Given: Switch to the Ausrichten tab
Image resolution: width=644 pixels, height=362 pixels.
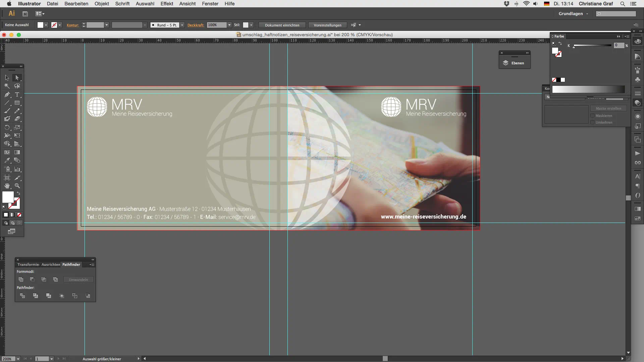Looking at the screenshot, I should [x=51, y=264].
